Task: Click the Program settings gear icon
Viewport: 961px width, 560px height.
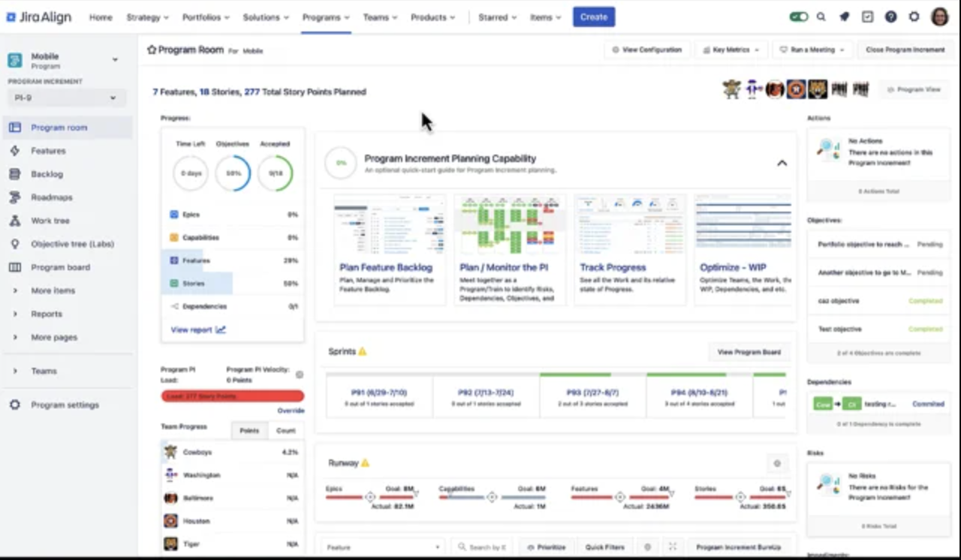Action: click(14, 405)
